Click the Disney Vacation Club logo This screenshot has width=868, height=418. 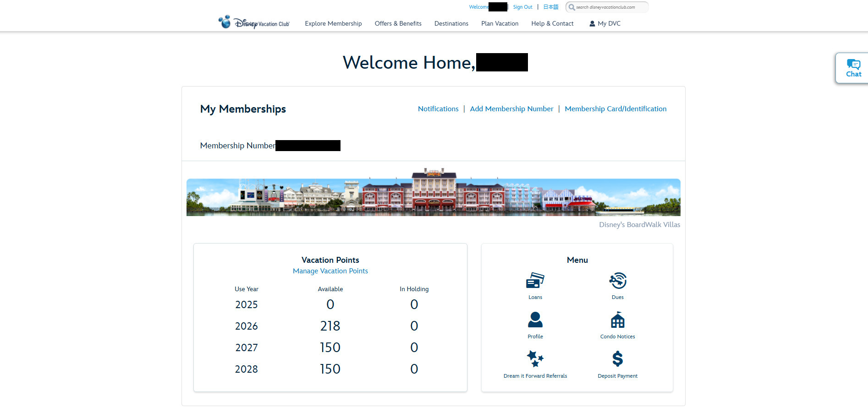tap(254, 22)
